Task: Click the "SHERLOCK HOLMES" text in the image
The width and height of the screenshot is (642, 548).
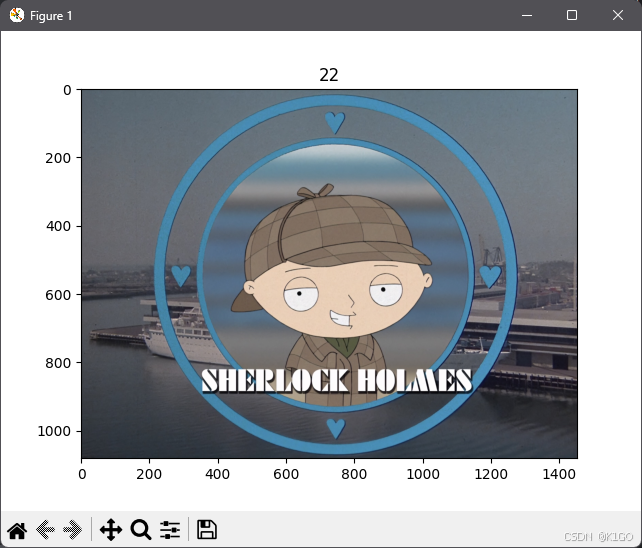Action: pyautogui.click(x=337, y=380)
